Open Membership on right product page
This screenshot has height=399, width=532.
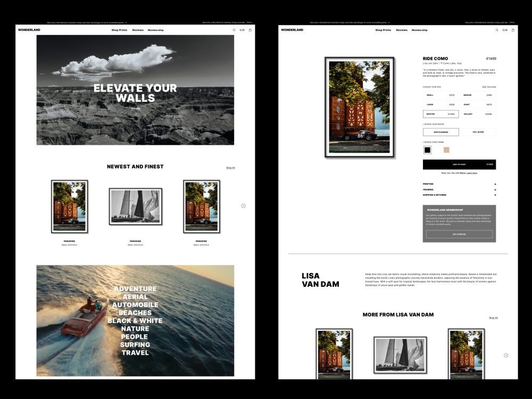coord(419,30)
